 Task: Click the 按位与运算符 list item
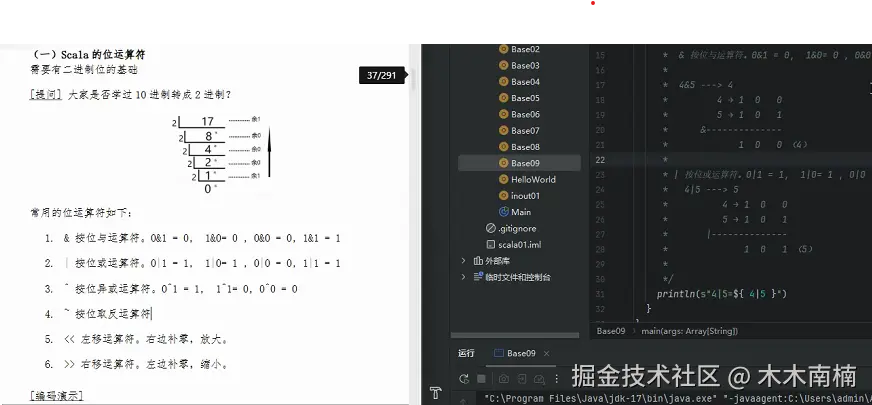point(192,238)
